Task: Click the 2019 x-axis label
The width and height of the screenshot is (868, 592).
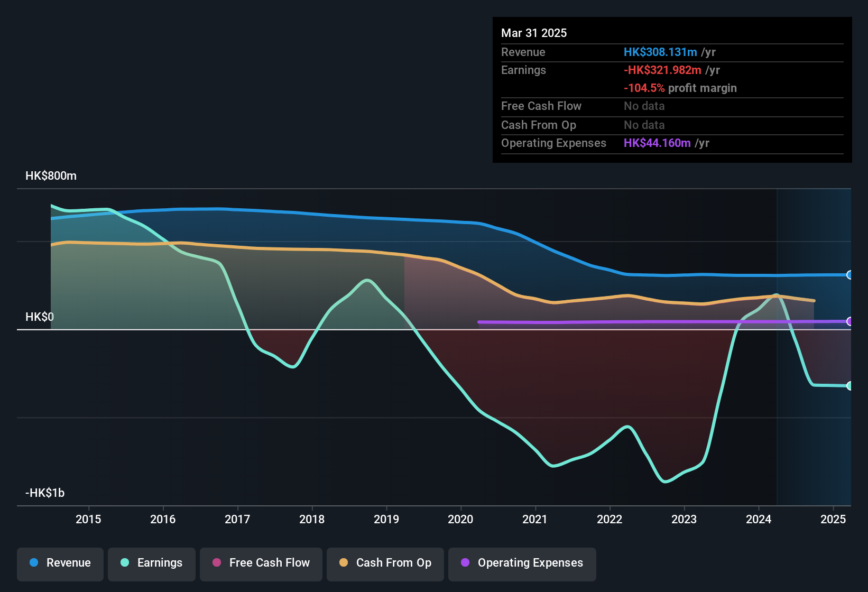Action: [x=386, y=520]
